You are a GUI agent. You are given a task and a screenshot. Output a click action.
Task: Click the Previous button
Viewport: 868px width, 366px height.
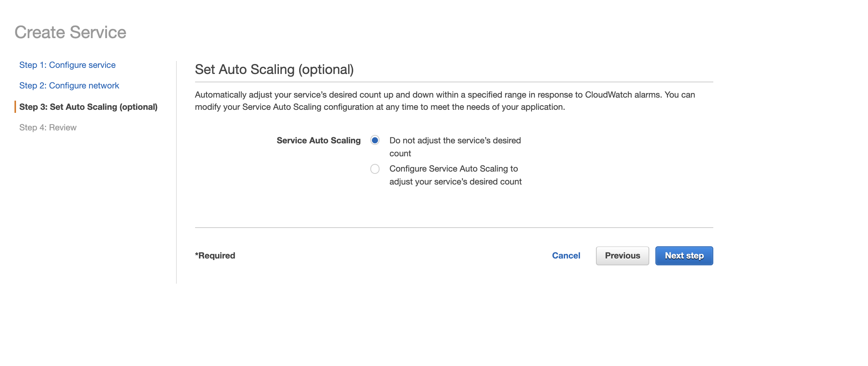(x=622, y=255)
